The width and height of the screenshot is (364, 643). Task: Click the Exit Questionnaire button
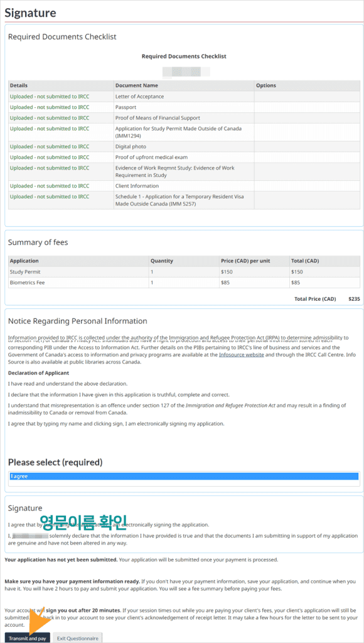point(77,638)
